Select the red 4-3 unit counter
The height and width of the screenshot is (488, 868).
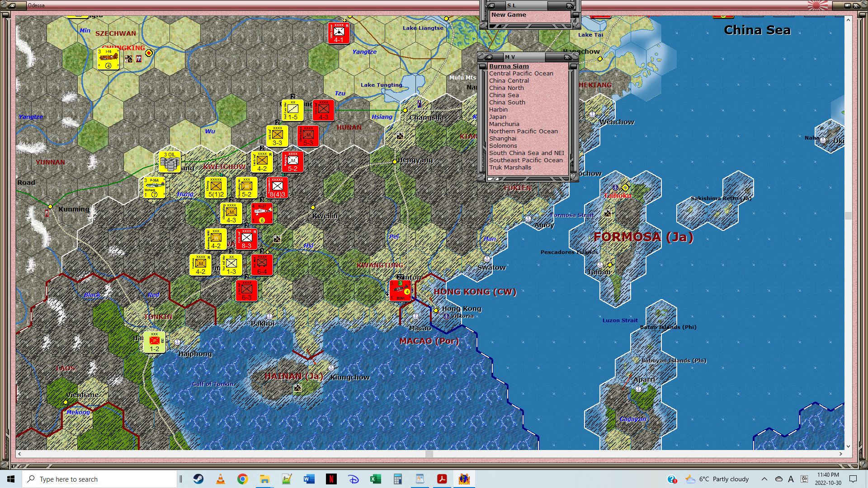(x=323, y=110)
